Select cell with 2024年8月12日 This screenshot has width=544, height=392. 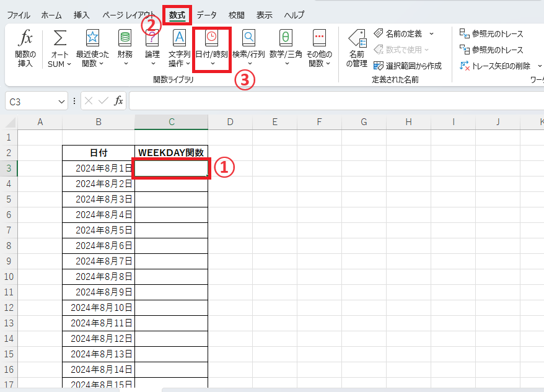99,339
